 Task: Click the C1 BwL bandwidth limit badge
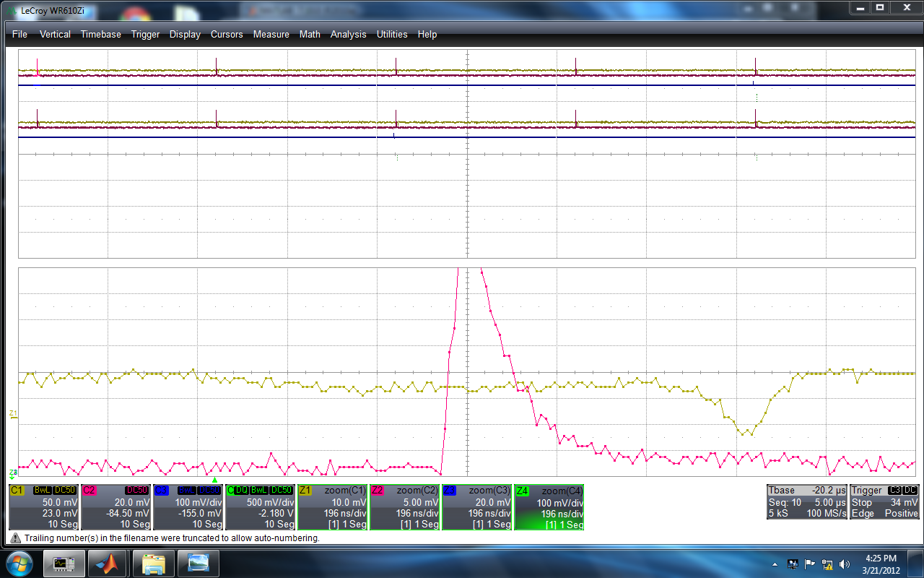43,490
